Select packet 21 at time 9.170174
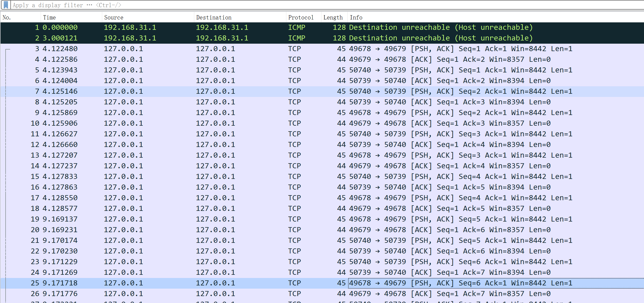This screenshot has width=644, height=303. (x=322, y=240)
